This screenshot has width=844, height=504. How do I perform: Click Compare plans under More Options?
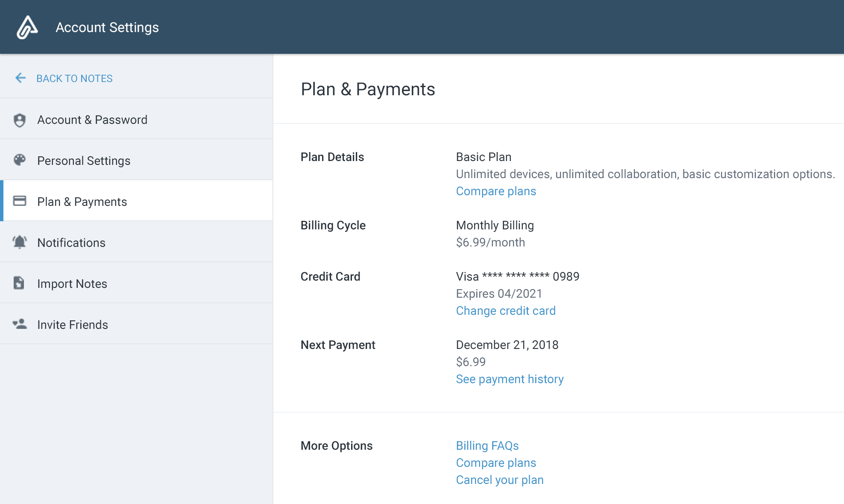pyautogui.click(x=496, y=463)
